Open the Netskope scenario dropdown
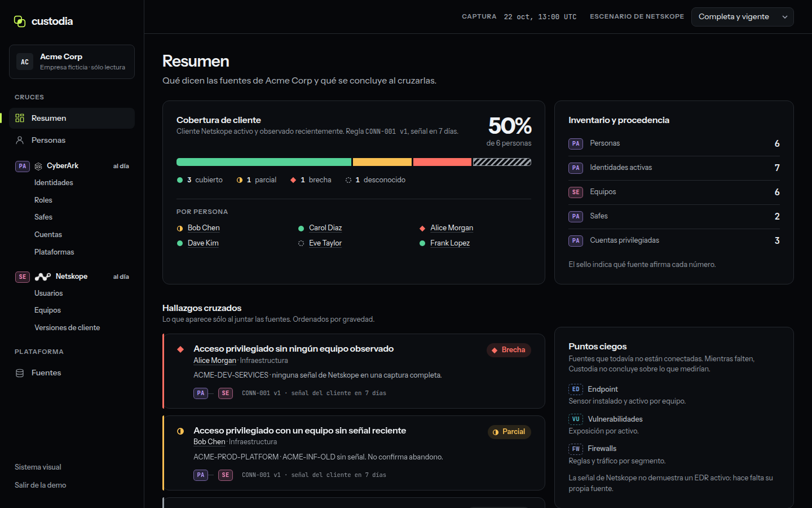 (742, 17)
